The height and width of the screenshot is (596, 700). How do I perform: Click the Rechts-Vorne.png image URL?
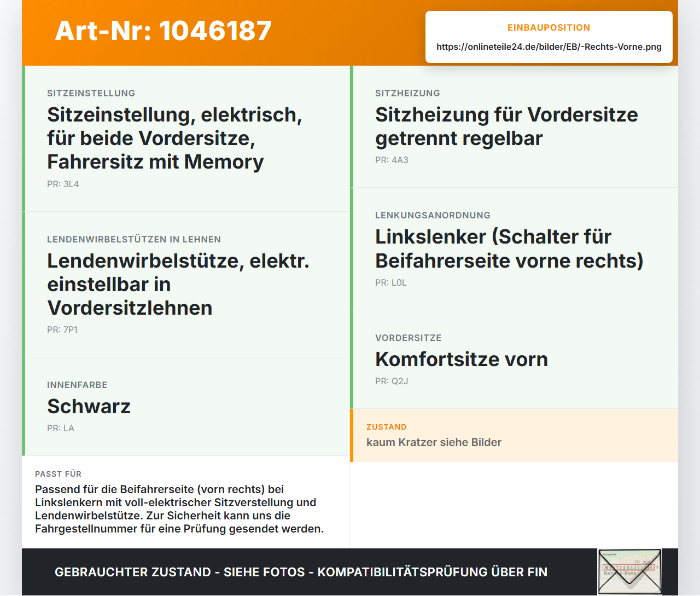click(x=549, y=47)
